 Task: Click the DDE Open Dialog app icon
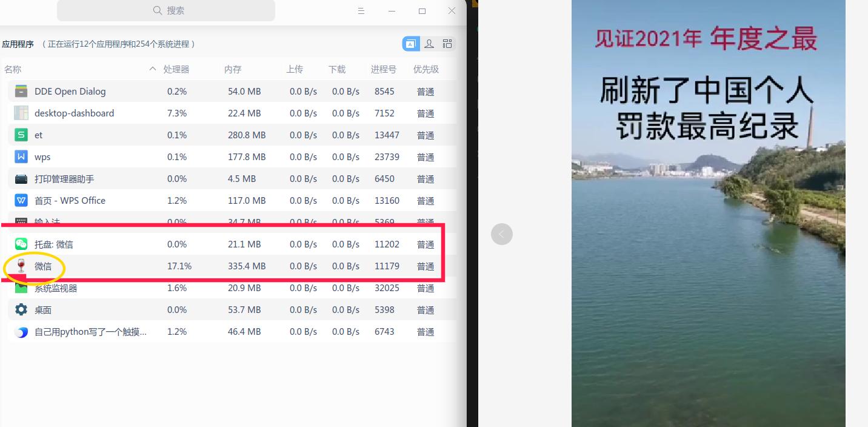coord(21,91)
